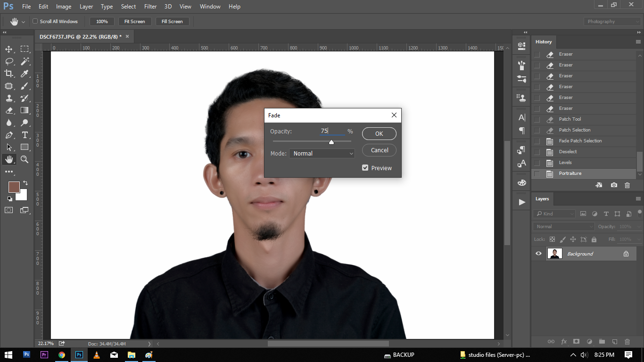Viewport: 644px width, 362px height.
Task: Select the Pen tool
Action: 9,135
